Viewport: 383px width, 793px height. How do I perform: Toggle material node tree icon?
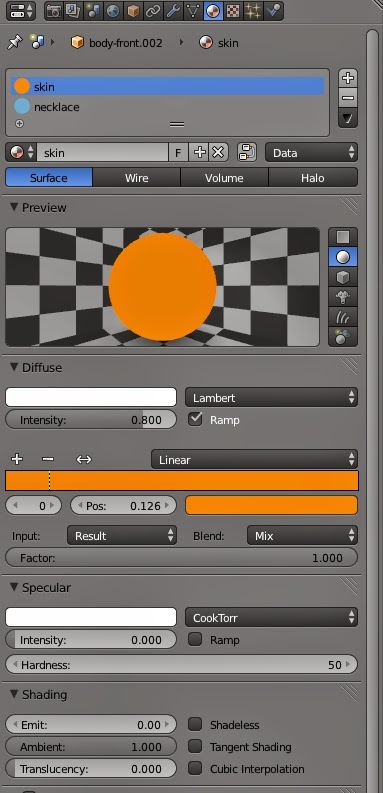coord(246,152)
